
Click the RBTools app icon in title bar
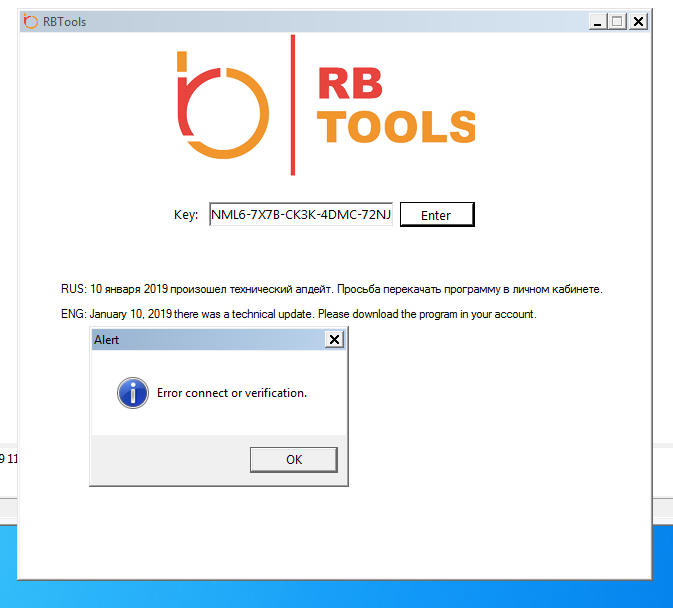click(30, 21)
